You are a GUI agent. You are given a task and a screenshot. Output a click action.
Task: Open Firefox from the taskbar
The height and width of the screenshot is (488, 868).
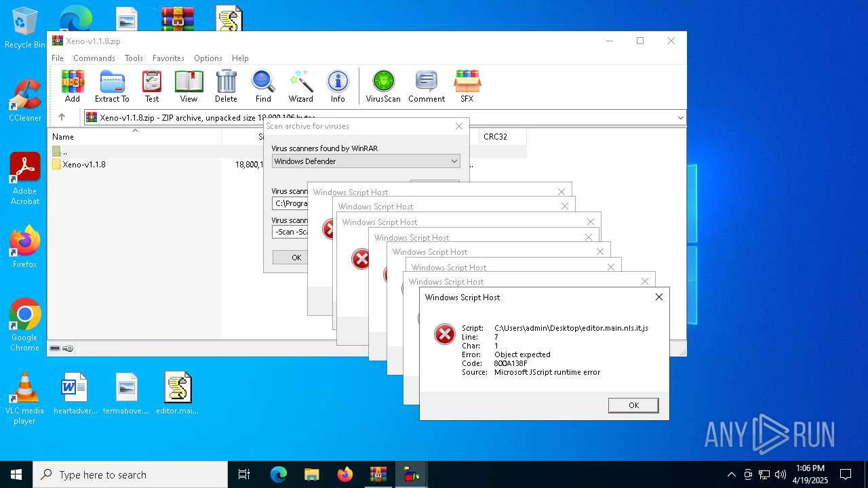coord(344,474)
